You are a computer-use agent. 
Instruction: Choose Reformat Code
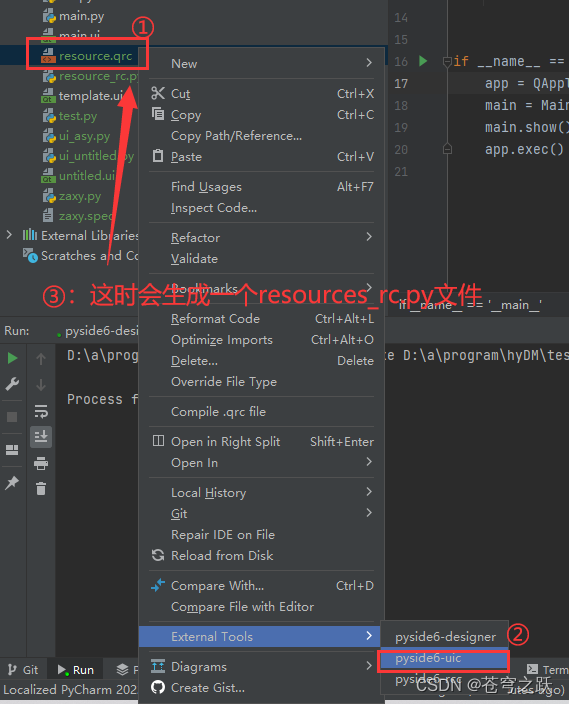(261, 319)
